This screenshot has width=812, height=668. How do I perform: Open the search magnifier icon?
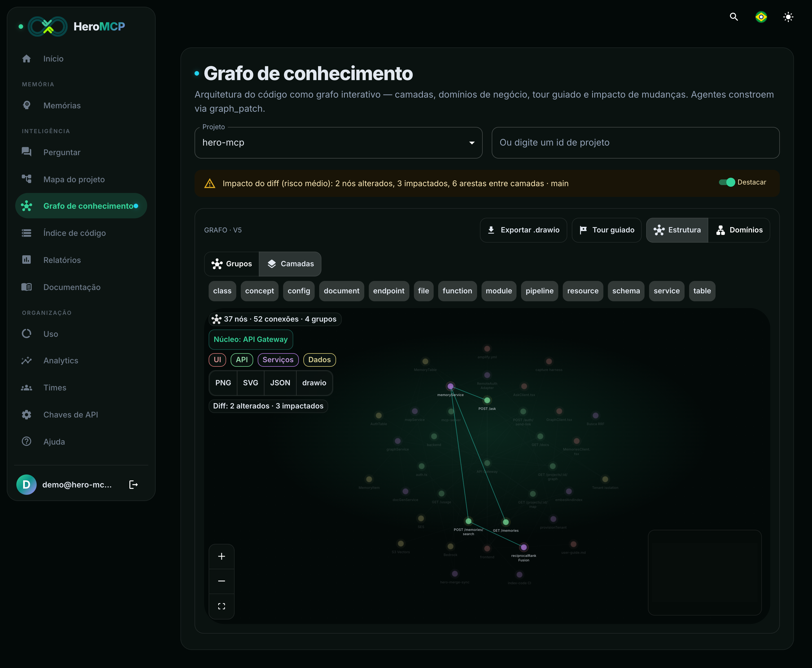(x=734, y=17)
